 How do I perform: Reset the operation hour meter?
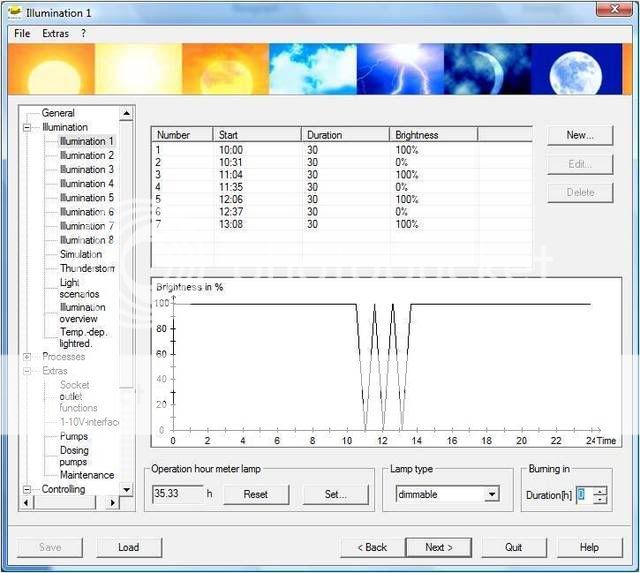pyautogui.click(x=255, y=494)
